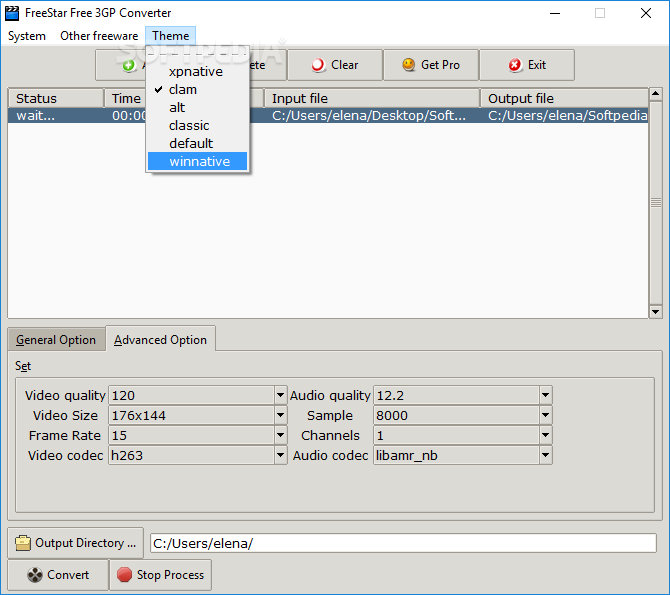Close the Theme menu via its title

point(170,36)
